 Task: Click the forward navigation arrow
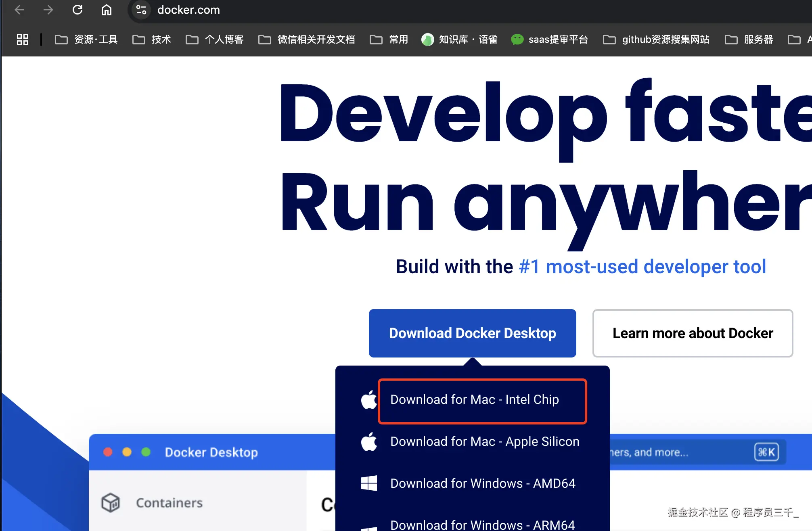click(48, 10)
